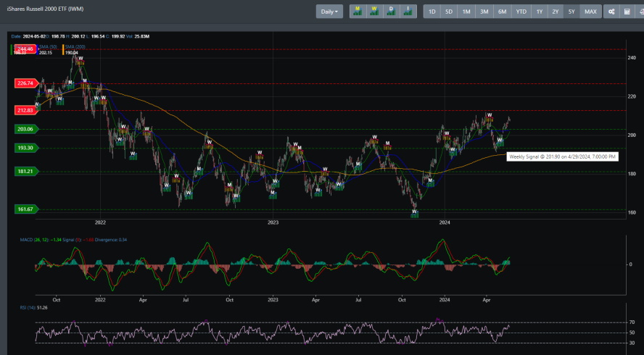Image resolution: width=644 pixels, height=355 pixels.
Task: Click the orange SMA 200 color bar
Action: tap(63, 50)
